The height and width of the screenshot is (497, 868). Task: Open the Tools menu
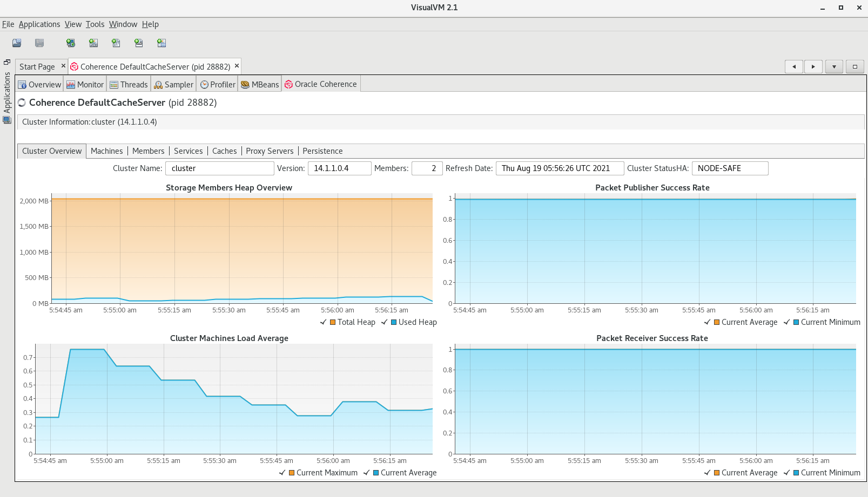[x=95, y=24]
